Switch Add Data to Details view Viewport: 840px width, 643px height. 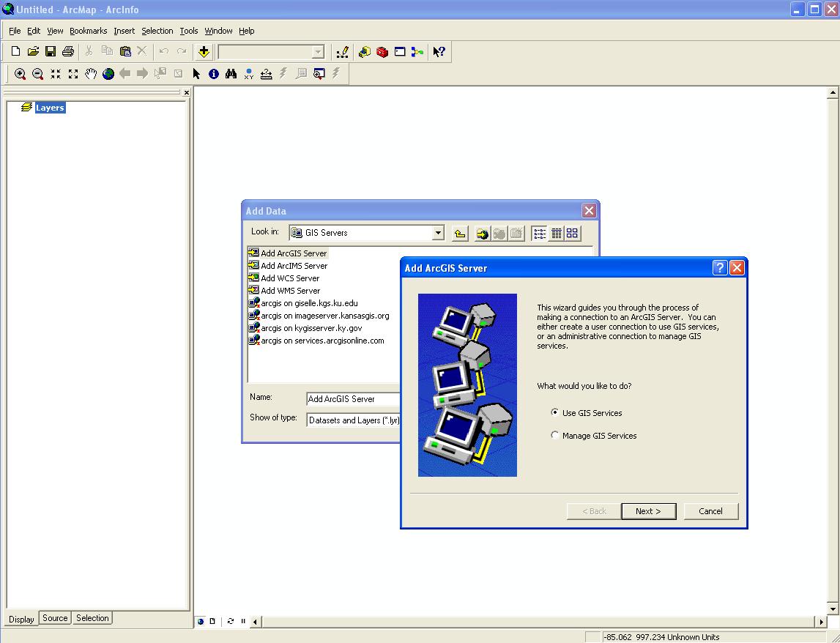click(x=557, y=233)
